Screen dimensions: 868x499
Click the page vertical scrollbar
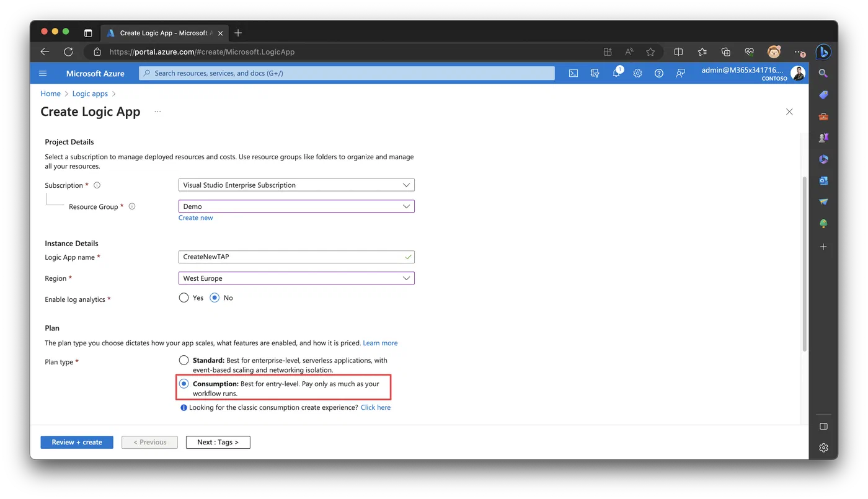(805, 263)
